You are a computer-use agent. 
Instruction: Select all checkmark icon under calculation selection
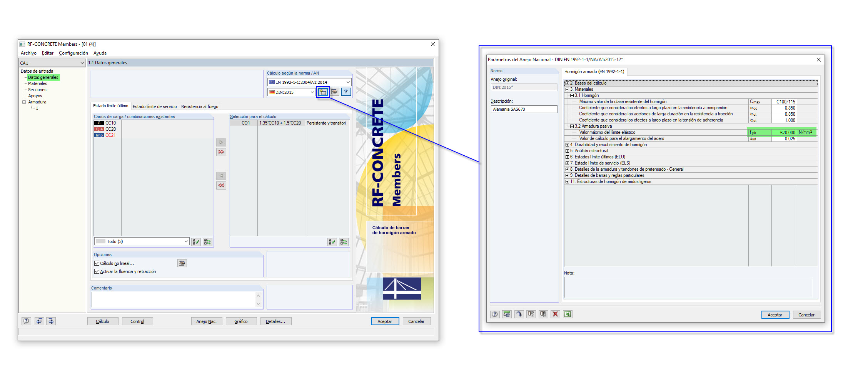(332, 242)
